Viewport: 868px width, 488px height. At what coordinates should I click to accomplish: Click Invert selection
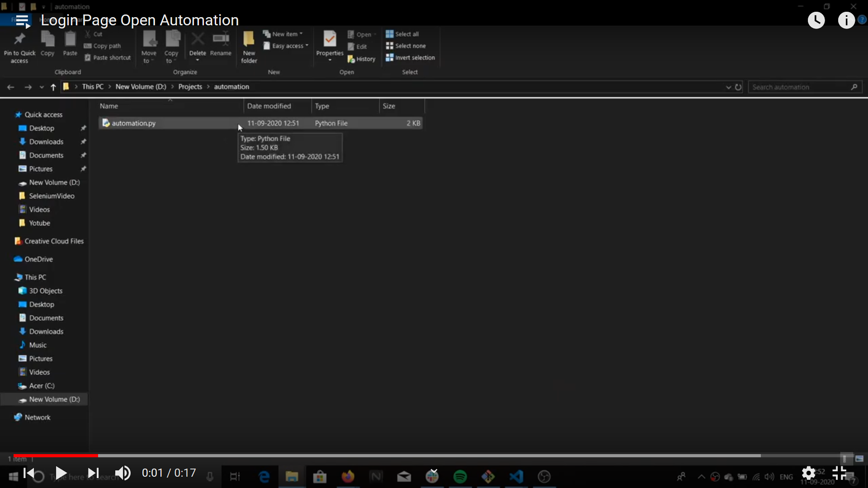point(410,57)
